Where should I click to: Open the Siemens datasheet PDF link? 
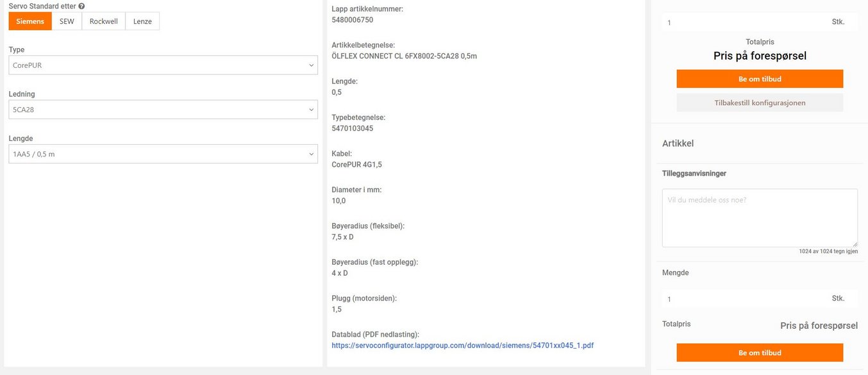(x=462, y=346)
